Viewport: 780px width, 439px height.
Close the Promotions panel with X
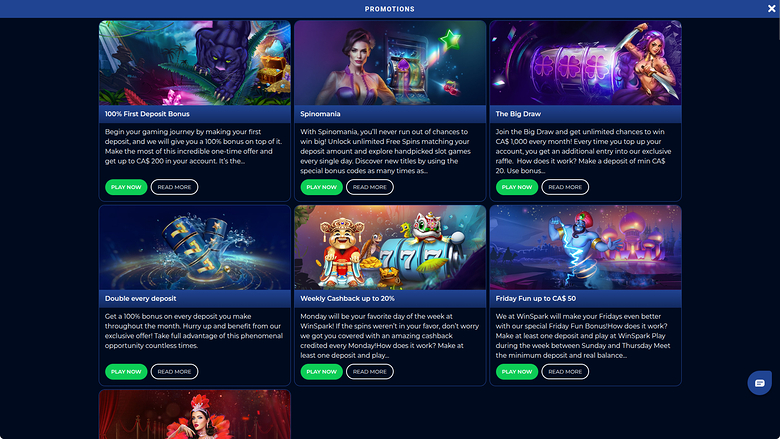click(x=772, y=8)
